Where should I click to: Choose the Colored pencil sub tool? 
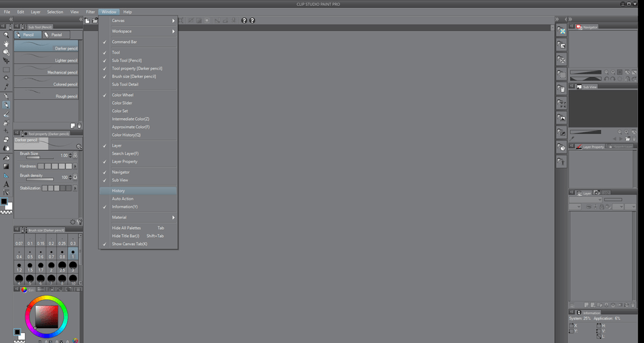tap(46, 82)
